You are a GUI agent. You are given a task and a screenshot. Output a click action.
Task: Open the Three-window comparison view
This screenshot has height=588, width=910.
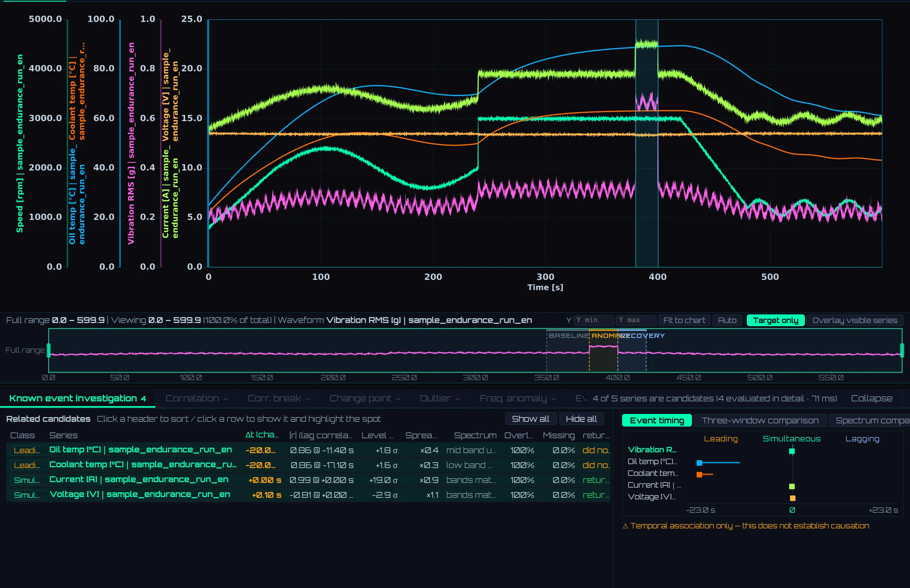pos(760,421)
